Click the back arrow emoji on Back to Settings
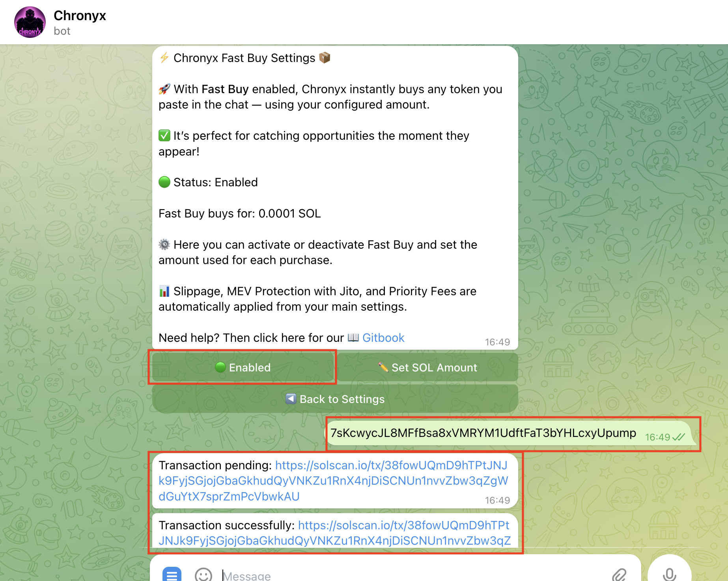This screenshot has width=728, height=581. pyautogui.click(x=291, y=399)
